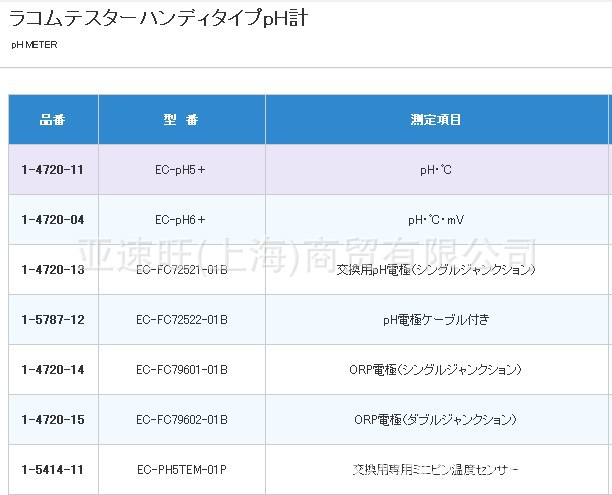Click the 品番 column header
Screen dimensions: 612x495
coord(53,119)
